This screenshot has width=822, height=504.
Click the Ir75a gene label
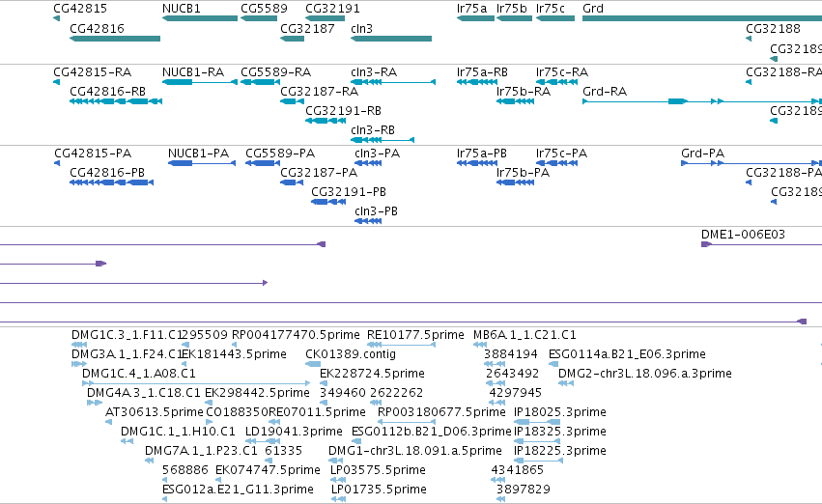471,9
